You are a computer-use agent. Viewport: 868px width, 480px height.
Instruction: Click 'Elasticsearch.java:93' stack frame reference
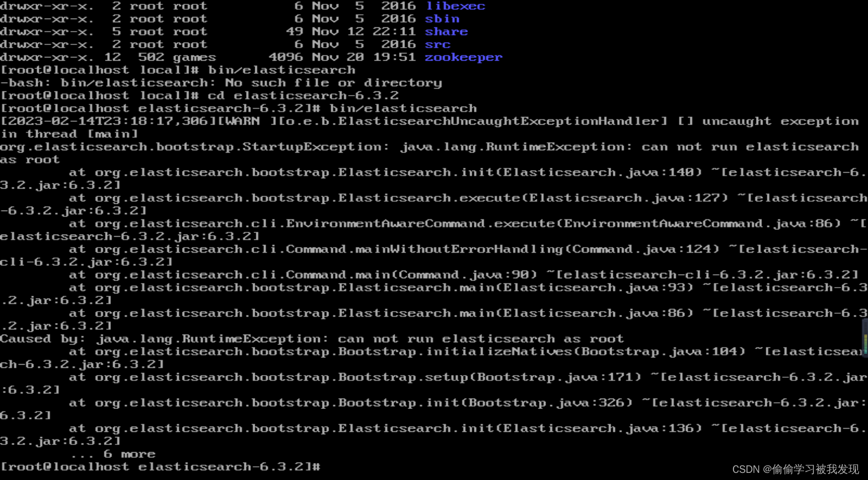pos(594,288)
